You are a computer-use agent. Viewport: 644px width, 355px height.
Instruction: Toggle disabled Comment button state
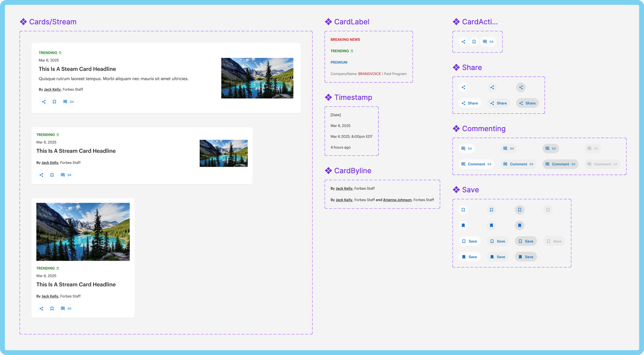[x=603, y=164]
